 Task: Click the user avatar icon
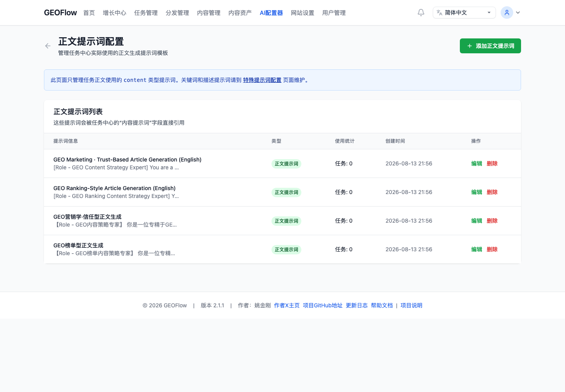coord(507,13)
